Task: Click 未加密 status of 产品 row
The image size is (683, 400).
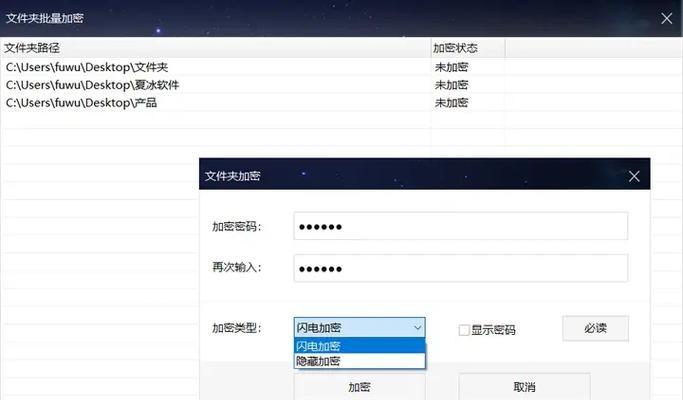Action: tap(451, 103)
